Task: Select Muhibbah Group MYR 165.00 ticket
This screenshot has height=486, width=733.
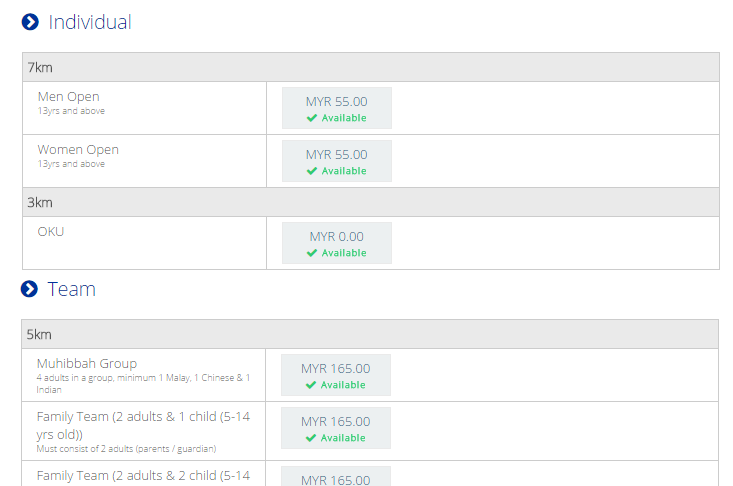Action: coord(336,375)
